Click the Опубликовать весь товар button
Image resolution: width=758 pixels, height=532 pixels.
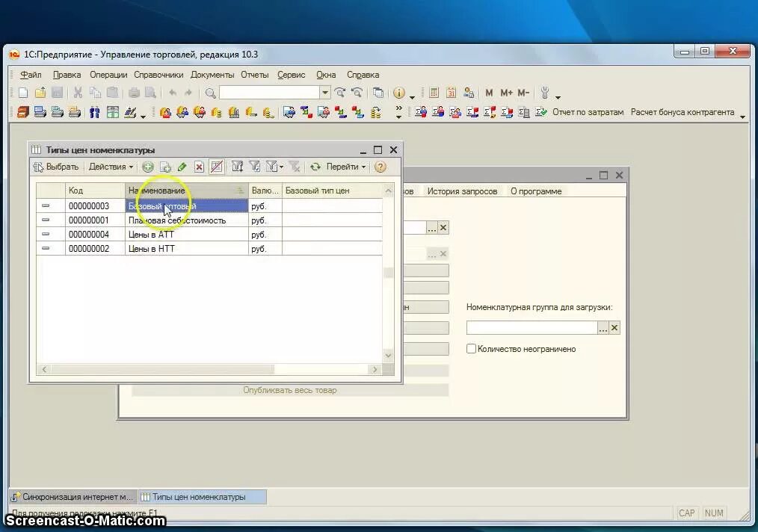pos(290,390)
